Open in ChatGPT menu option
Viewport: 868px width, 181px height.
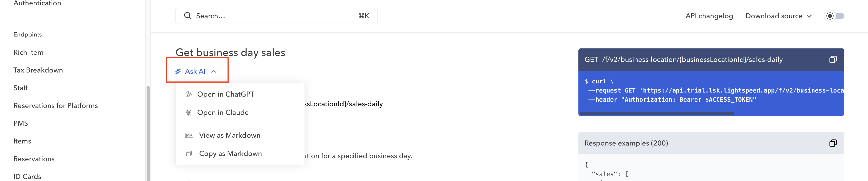click(x=226, y=95)
